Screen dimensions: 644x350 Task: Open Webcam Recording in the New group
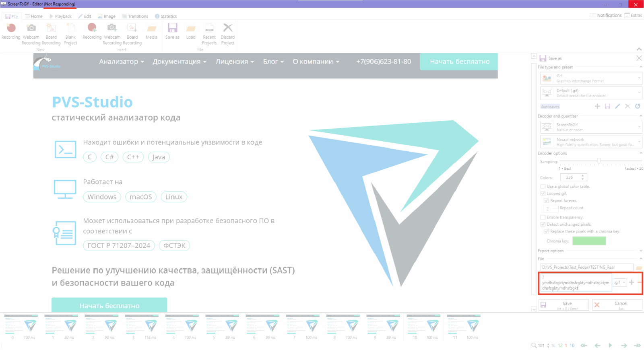coord(31,34)
